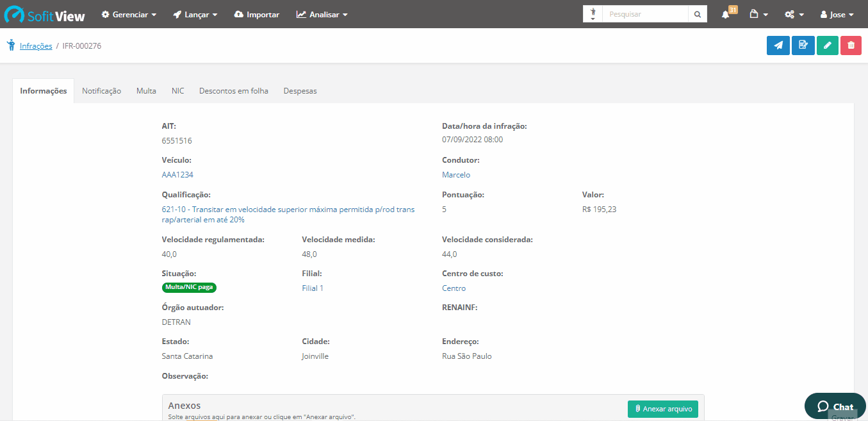The height and width of the screenshot is (421, 868).
Task: Click the RENAINF label
Action: (459, 308)
